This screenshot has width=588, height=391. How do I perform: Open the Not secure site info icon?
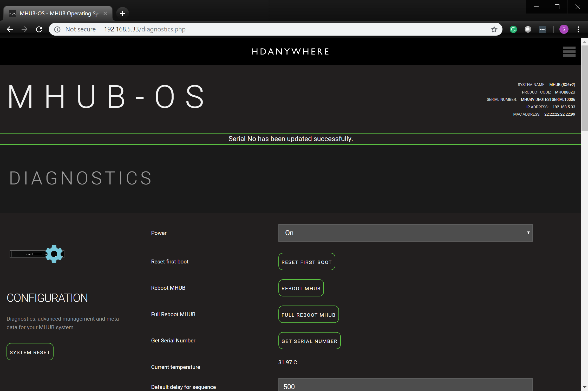pyautogui.click(x=57, y=29)
